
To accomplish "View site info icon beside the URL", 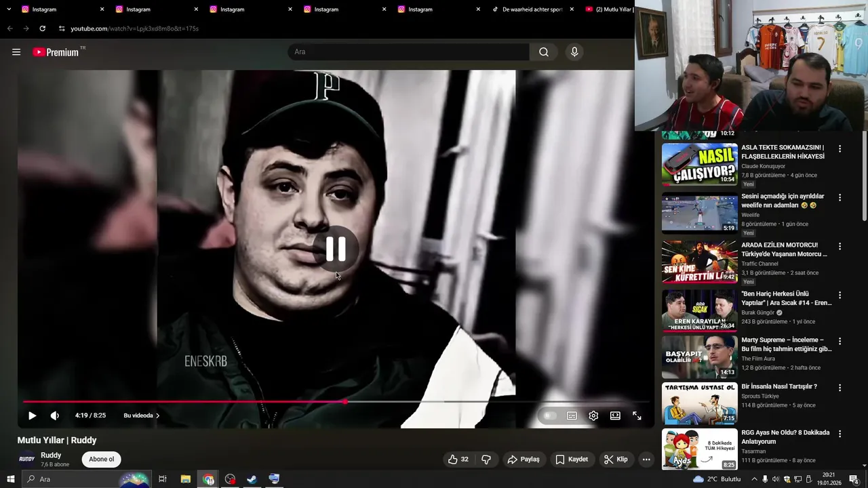I will pyautogui.click(x=62, y=28).
